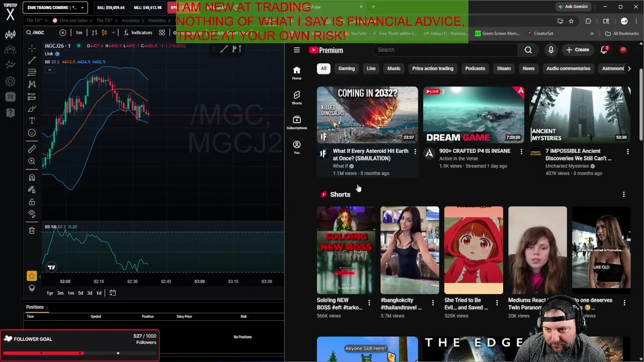Select the Positions tab in the top tab row

coord(157,21)
